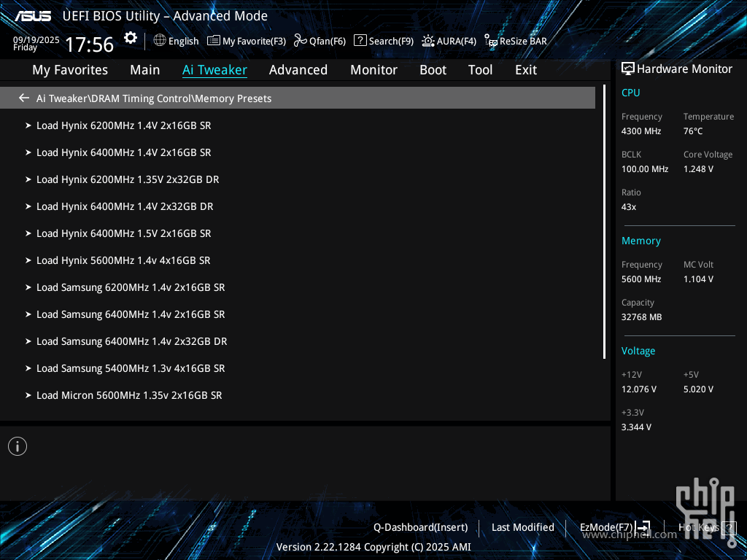
Task: Click the globe language icon
Action: point(160,41)
